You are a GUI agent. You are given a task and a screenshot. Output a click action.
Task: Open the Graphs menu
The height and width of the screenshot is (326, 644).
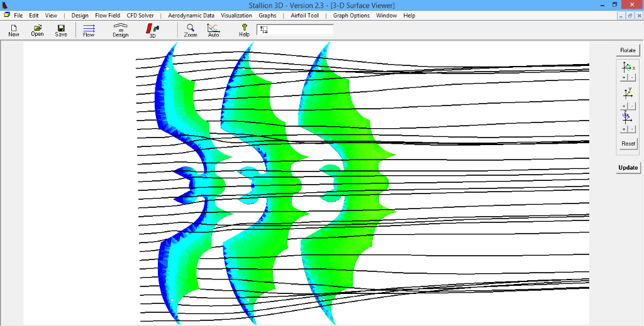coord(267,16)
